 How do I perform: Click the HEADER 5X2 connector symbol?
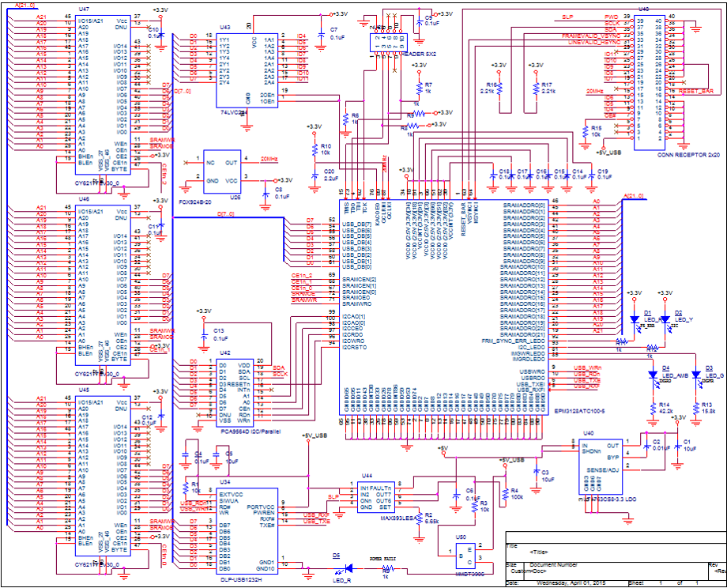pos(389,42)
